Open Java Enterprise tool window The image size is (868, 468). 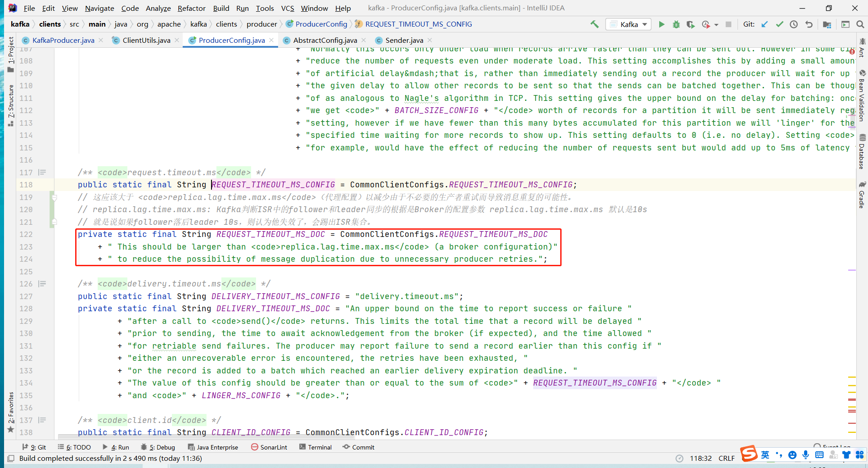(x=213, y=447)
